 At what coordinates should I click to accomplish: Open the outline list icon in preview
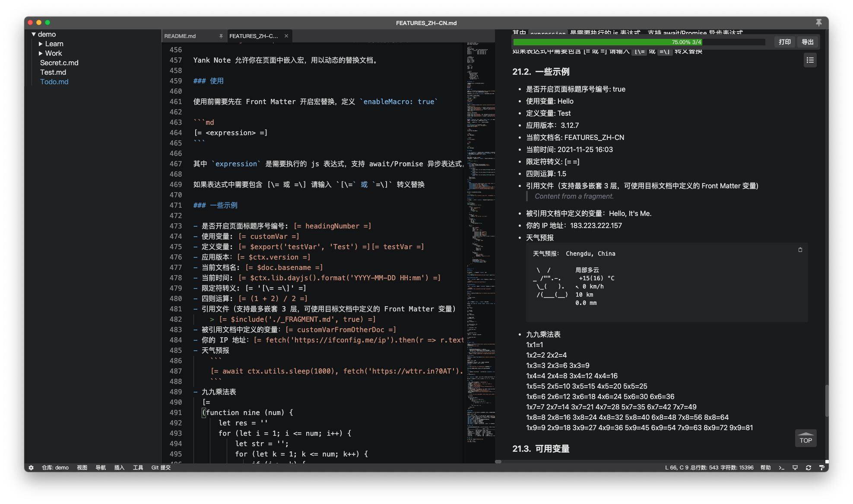tap(810, 60)
